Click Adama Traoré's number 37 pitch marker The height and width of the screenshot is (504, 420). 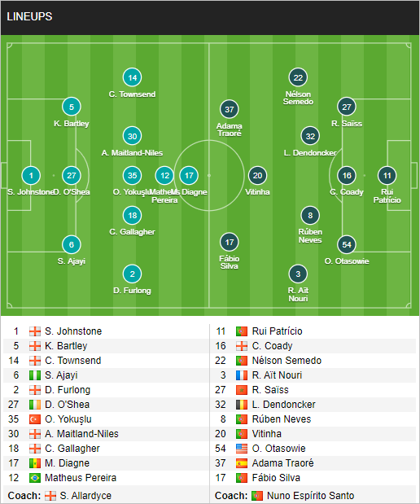point(229,109)
